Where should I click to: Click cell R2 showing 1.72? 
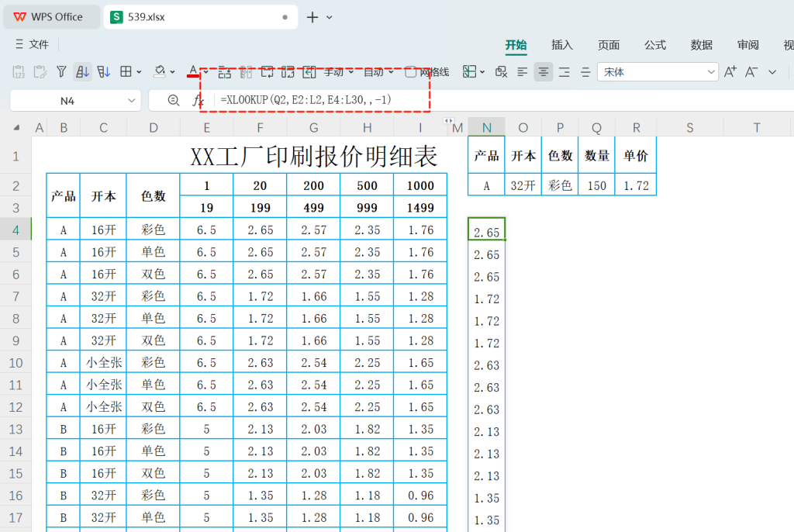pos(636,185)
